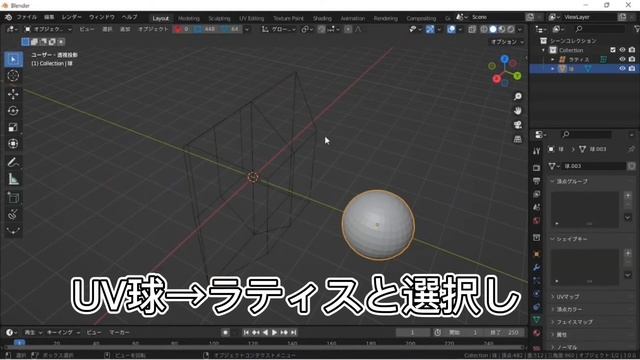
Task: Click the current frame field
Action: 413,332
